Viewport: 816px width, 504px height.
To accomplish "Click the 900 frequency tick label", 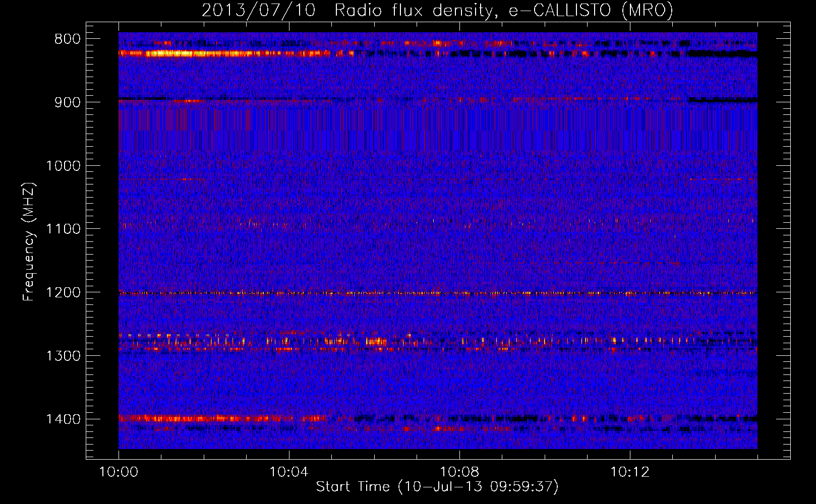I will 66,102.
